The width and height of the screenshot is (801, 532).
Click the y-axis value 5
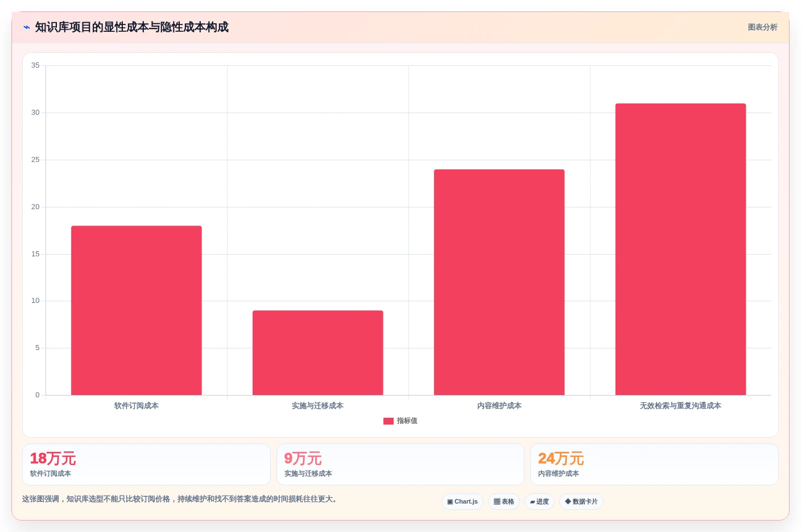click(x=38, y=348)
